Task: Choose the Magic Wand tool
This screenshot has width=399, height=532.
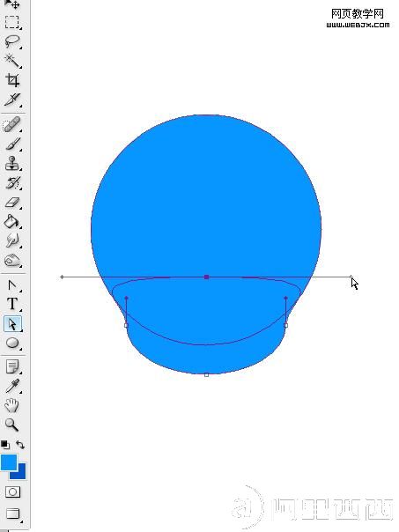Action: pos(12,61)
